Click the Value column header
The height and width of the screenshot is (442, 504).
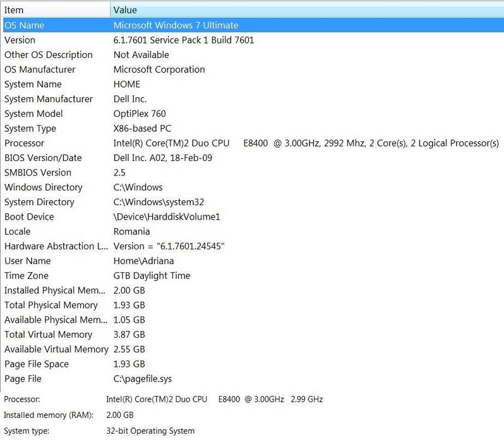tap(307, 10)
